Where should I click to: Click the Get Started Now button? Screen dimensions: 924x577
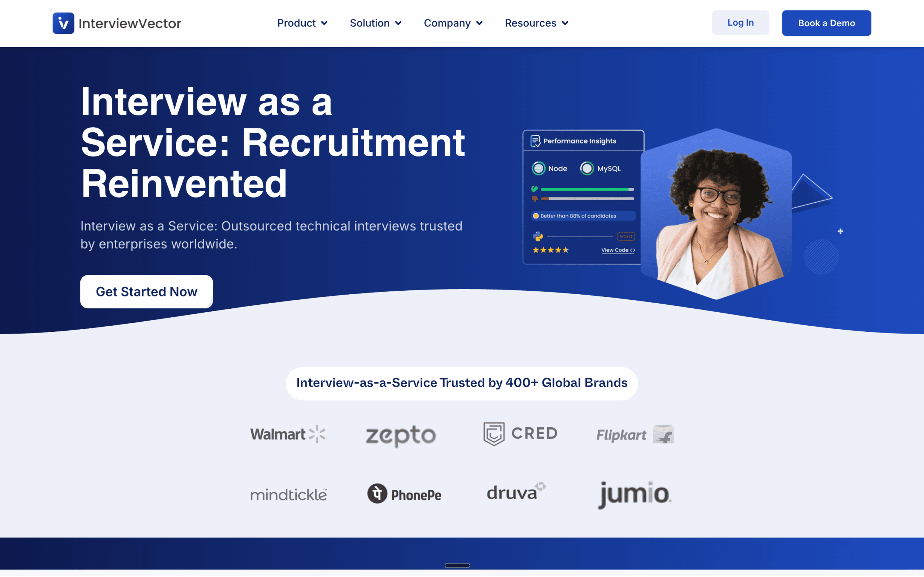[x=146, y=291]
